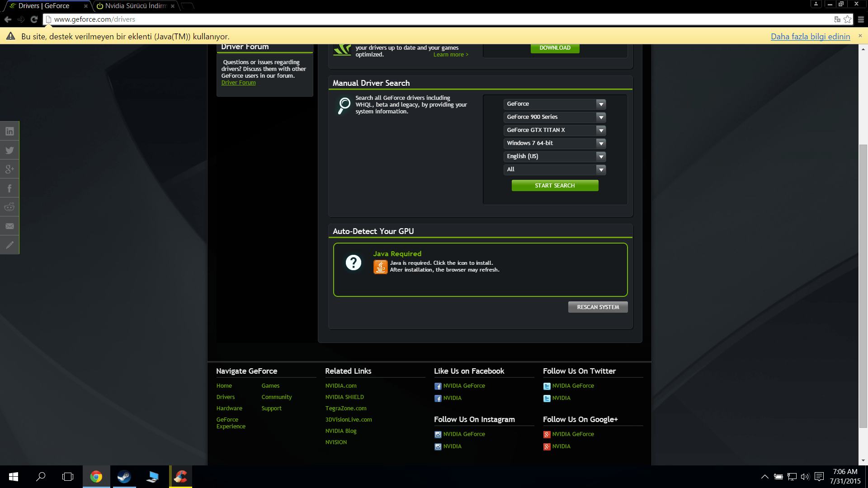This screenshot has height=488, width=868.
Task: Share via Facebook sidebar icon
Action: (9, 188)
